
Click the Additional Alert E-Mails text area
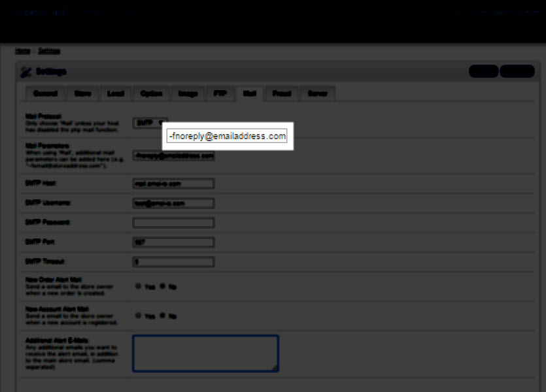pyautogui.click(x=205, y=353)
